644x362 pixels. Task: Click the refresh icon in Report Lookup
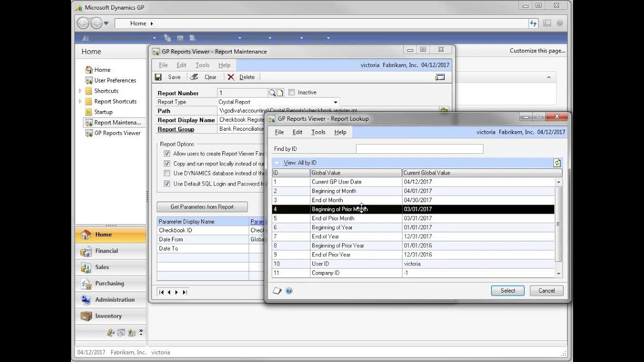tap(557, 163)
